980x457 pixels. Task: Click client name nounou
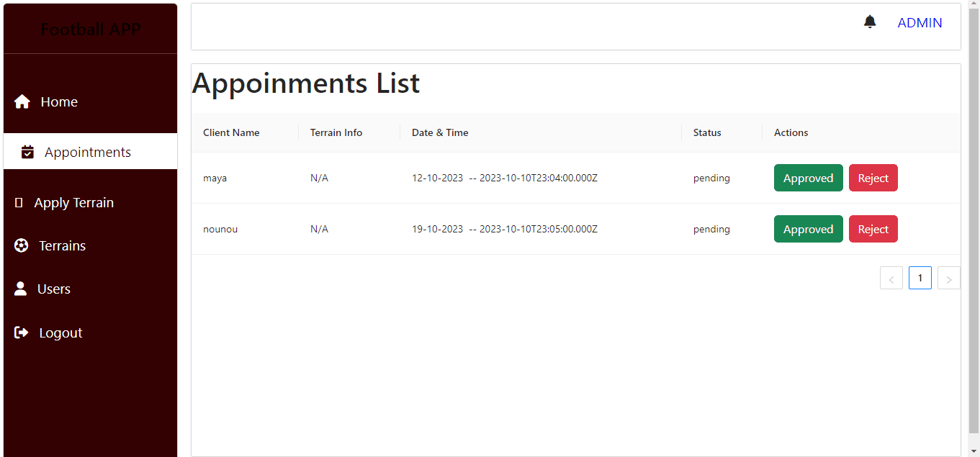coord(220,229)
